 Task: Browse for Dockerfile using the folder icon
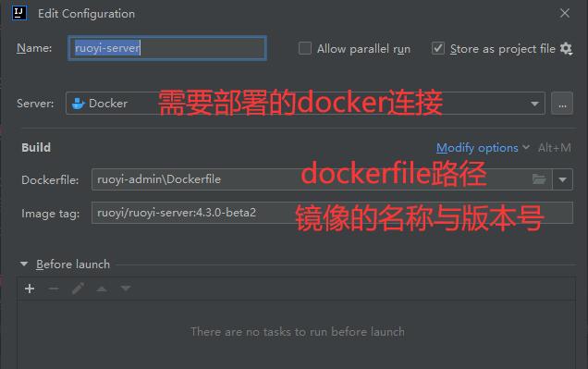click(539, 179)
